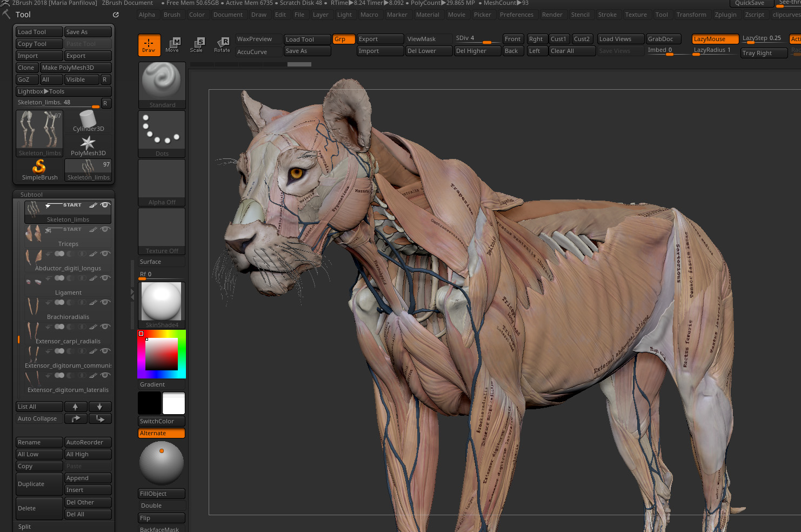This screenshot has width=801, height=532.
Task: Expand the Surface section
Action: [162, 262]
